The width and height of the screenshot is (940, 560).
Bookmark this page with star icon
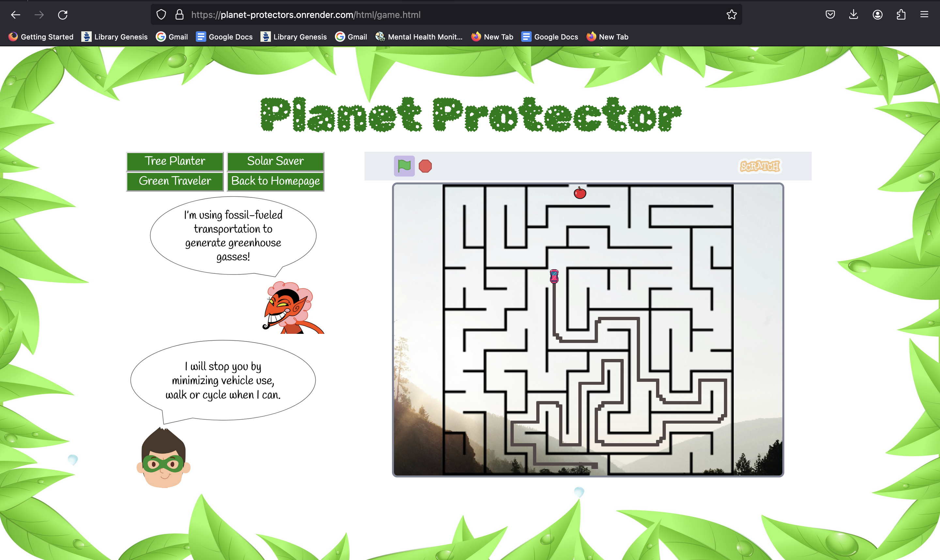point(731,15)
